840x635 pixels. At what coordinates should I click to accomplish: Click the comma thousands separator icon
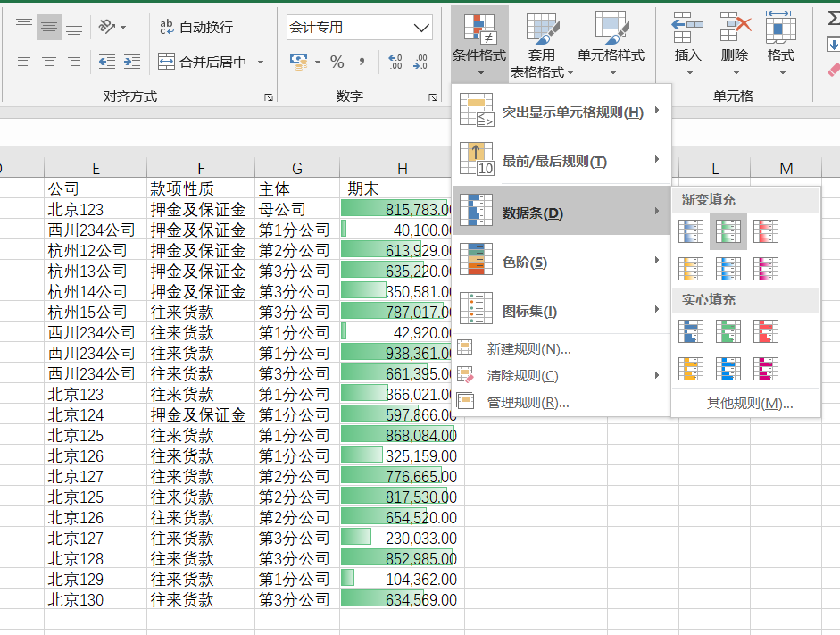(362, 62)
